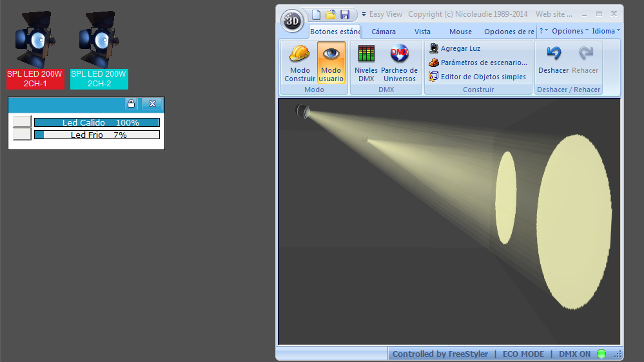This screenshot has height=362, width=644.
Task: Expand the quick access toolbar dropdown arrow
Action: pyautogui.click(x=364, y=14)
